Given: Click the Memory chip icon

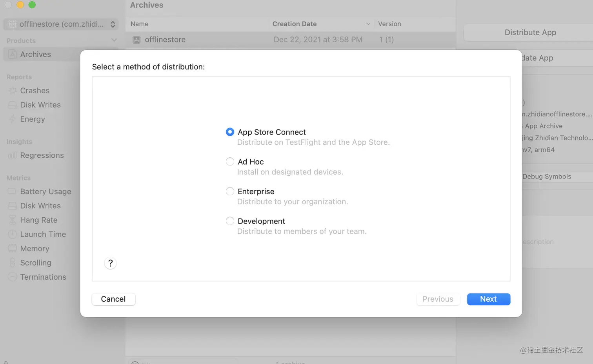Looking at the screenshot, I should tap(13, 248).
